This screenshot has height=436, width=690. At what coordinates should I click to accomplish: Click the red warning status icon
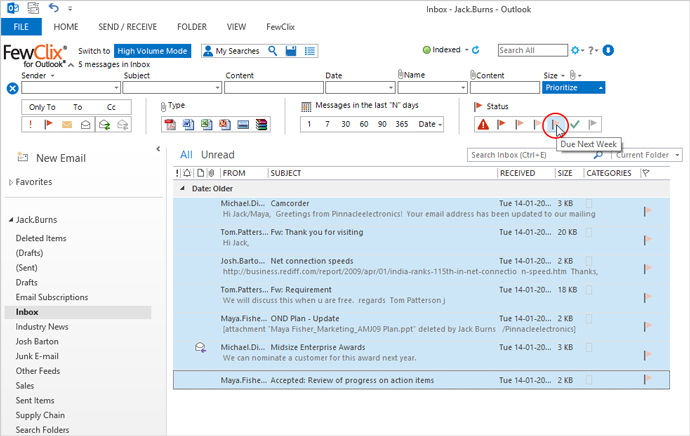point(483,124)
